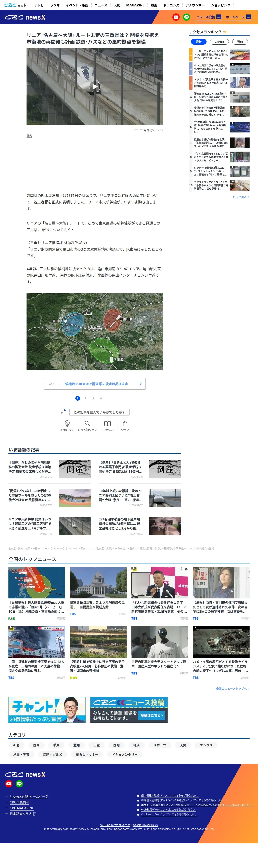This screenshot has width=258, height=868.
Task: Click the CBC web logo in top bar
Action: [15, 5]
